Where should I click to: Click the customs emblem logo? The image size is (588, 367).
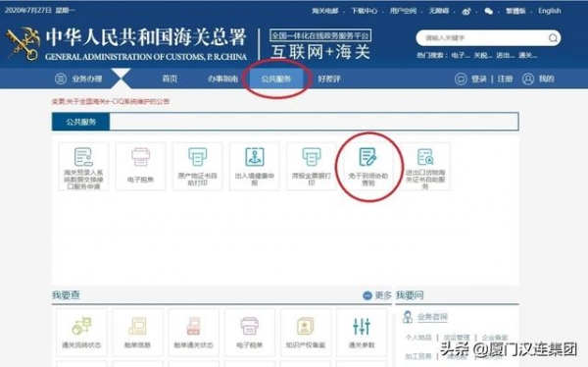(x=24, y=44)
